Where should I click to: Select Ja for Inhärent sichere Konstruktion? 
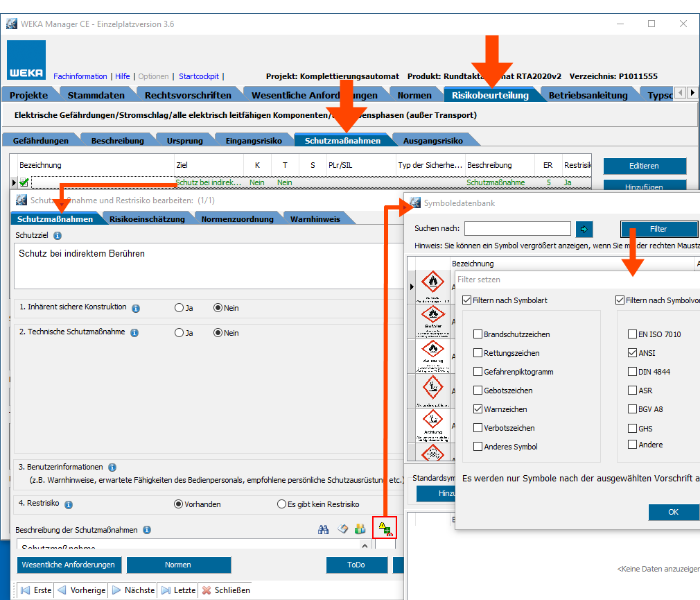coord(180,308)
